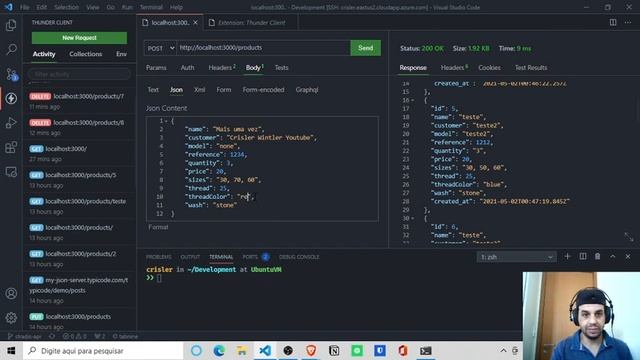Kill the terminal with trash icon
The width and height of the screenshot is (640, 360).
pyautogui.click(x=598, y=256)
